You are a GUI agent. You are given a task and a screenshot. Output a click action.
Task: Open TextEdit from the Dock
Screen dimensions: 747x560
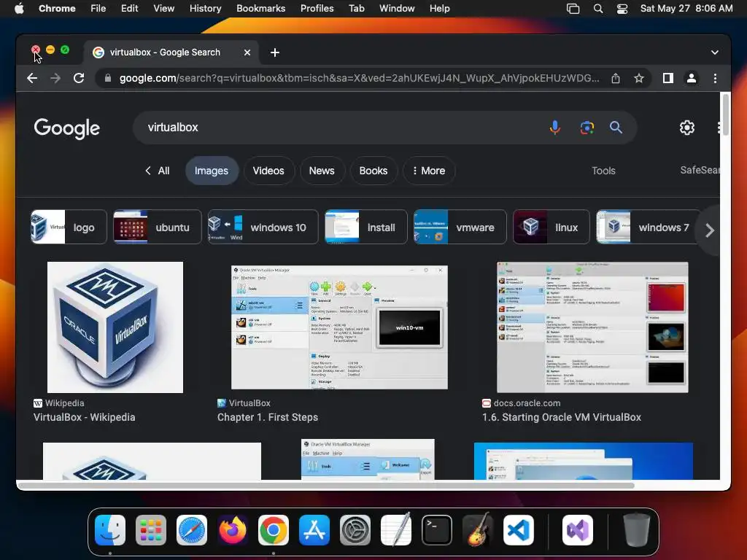396,530
